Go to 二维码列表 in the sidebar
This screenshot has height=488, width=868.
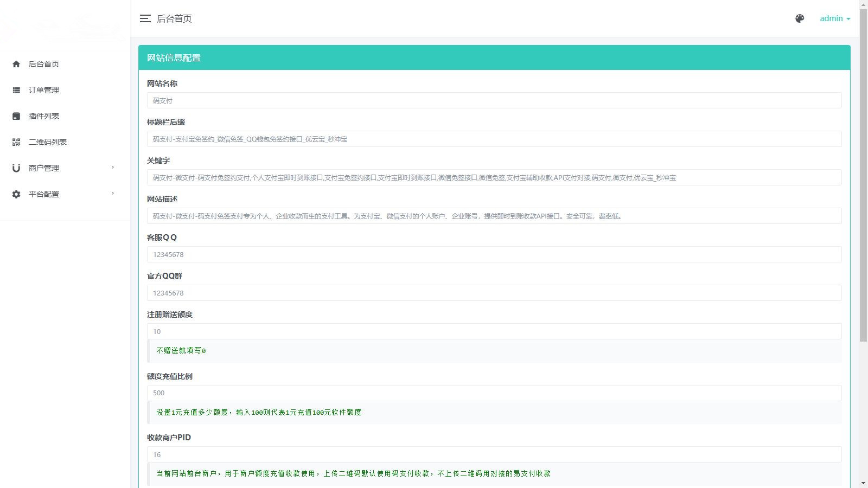(x=48, y=142)
